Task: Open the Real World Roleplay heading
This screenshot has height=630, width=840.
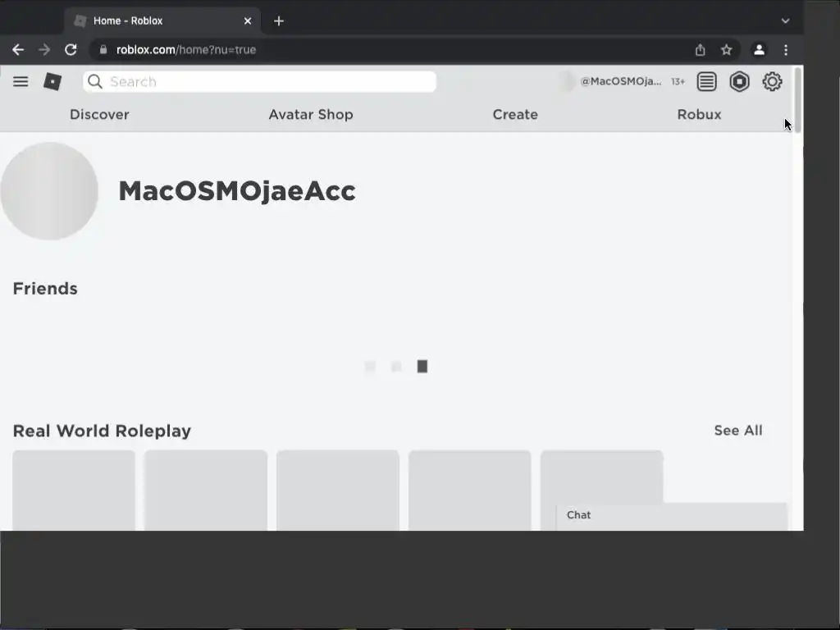Action: tap(102, 431)
